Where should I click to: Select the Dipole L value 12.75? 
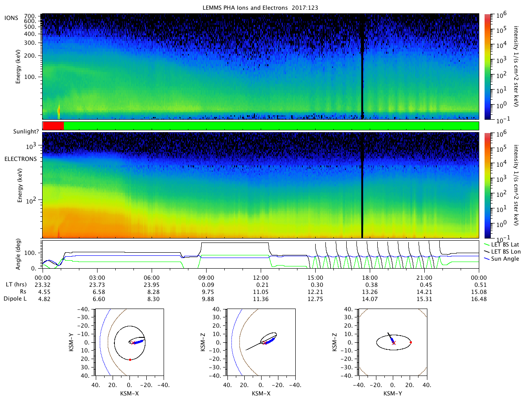click(315, 299)
